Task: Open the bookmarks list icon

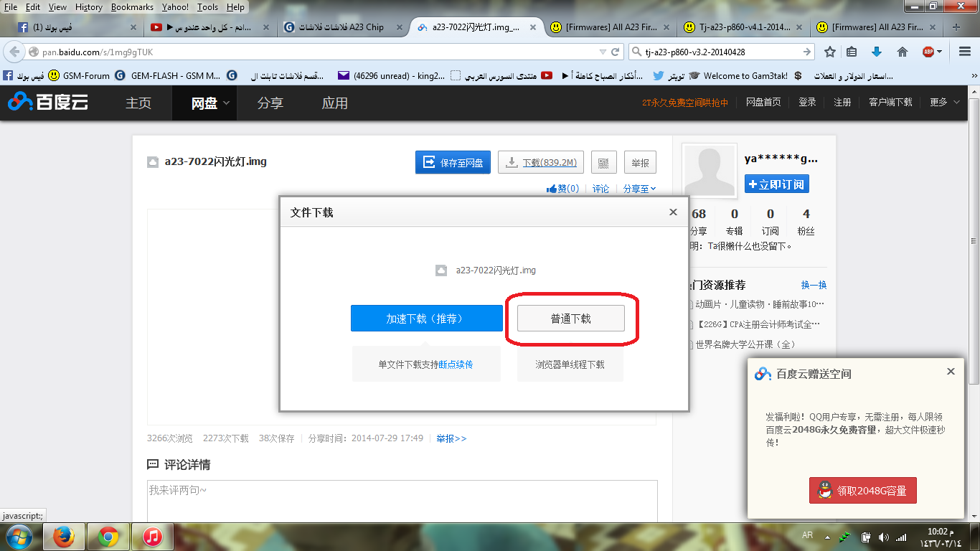Action: (x=852, y=52)
